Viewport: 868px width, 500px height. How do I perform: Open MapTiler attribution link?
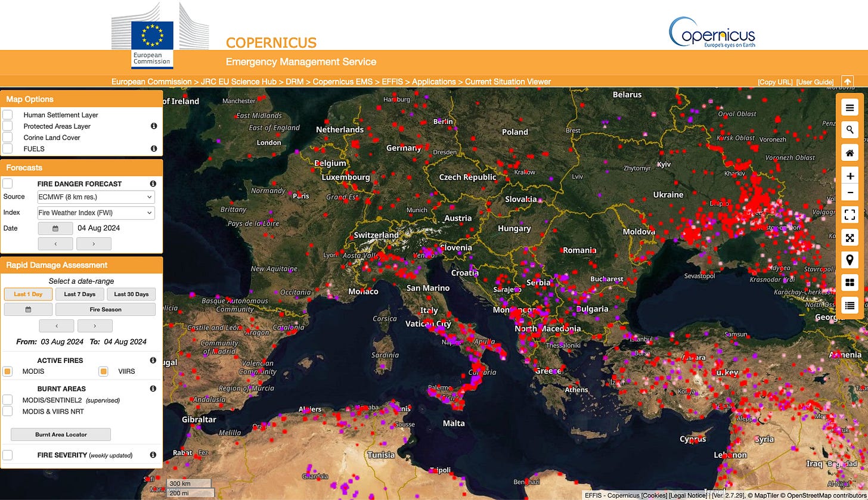point(762,495)
